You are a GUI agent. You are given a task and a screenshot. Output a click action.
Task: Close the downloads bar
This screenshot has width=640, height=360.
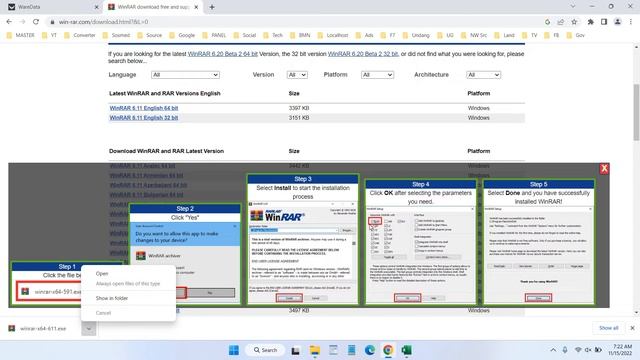(x=632, y=328)
